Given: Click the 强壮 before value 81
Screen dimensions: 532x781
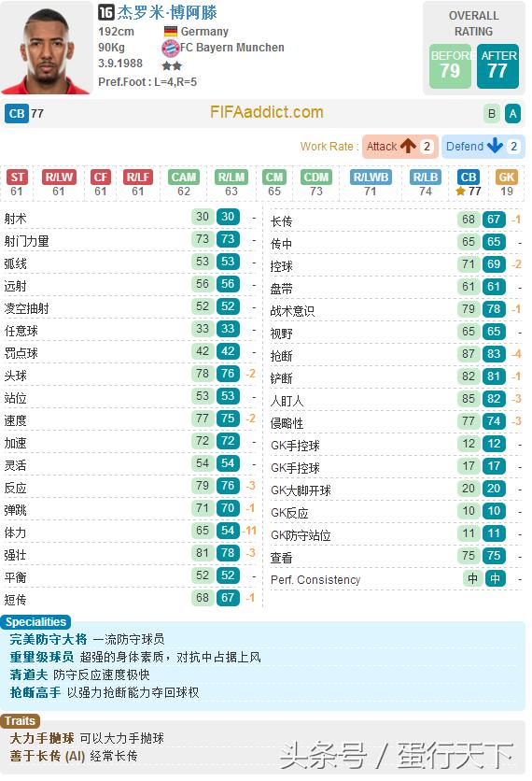Looking at the screenshot, I should coord(202,553).
